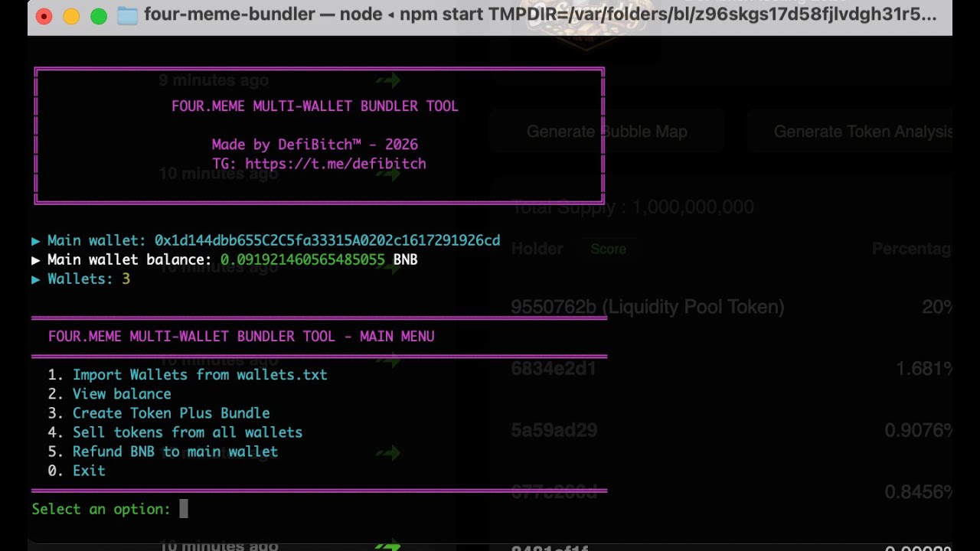Screen dimensions: 980x551
Task: Click the 9550762b Liquidity Pool Token holder row
Action: [731, 307]
